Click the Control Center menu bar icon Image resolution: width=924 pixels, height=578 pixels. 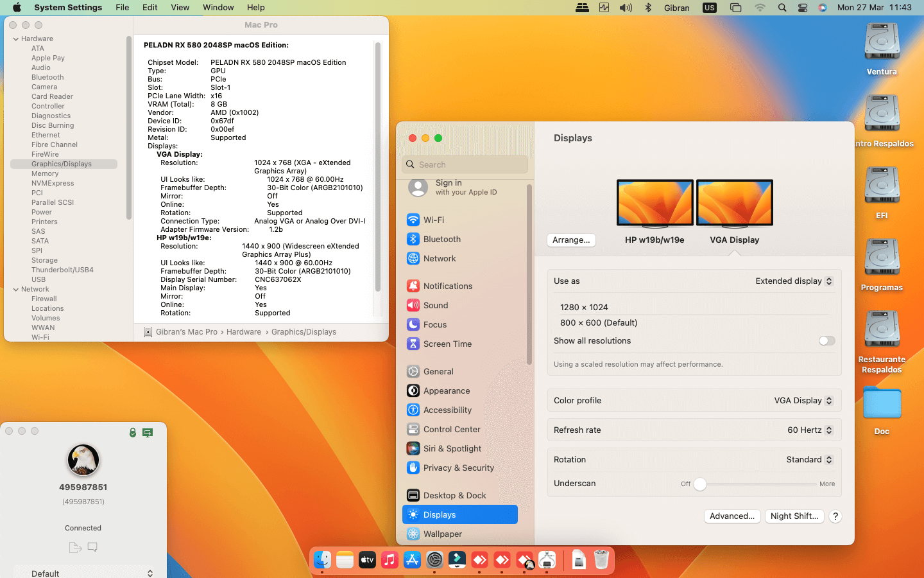click(x=803, y=8)
